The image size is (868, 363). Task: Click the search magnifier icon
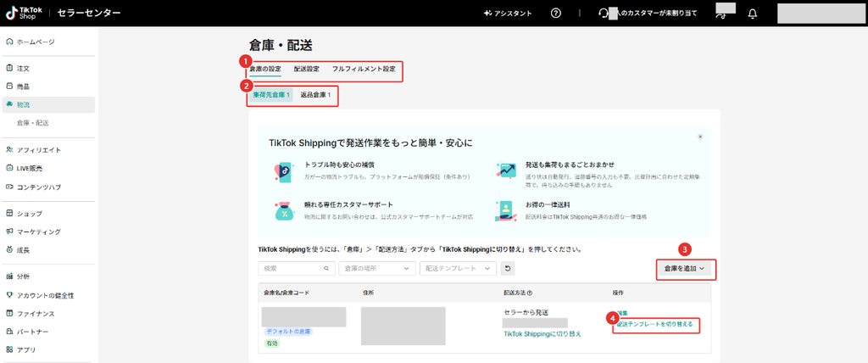point(326,268)
